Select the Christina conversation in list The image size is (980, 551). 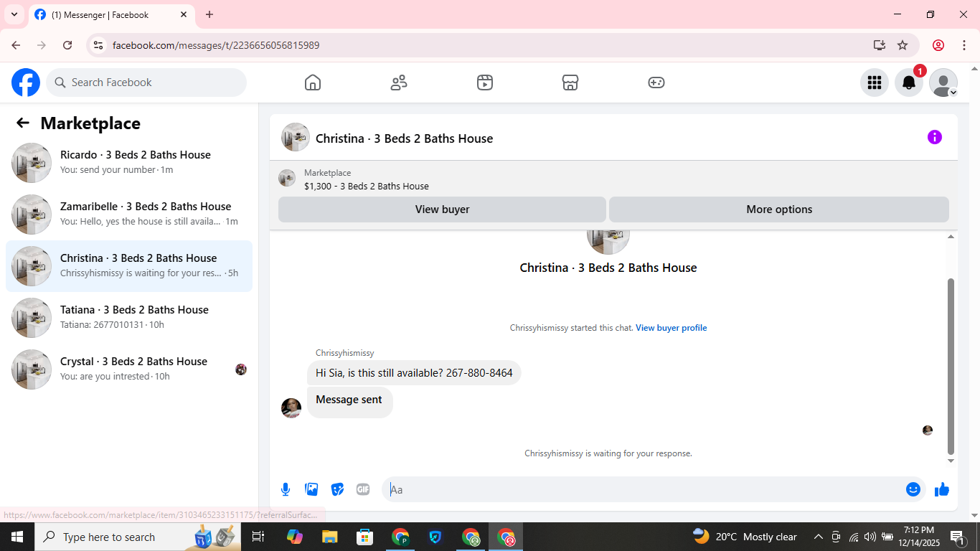tap(129, 266)
